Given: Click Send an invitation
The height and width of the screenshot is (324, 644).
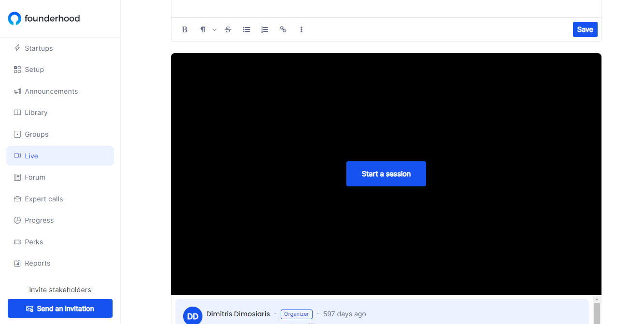Looking at the screenshot, I should pos(60,308).
